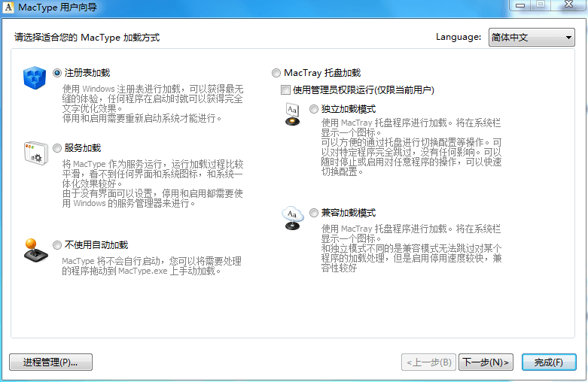The width and height of the screenshot is (588, 382).
Task: Click the window title MacType 用户向导
Action: pyautogui.click(x=57, y=7)
